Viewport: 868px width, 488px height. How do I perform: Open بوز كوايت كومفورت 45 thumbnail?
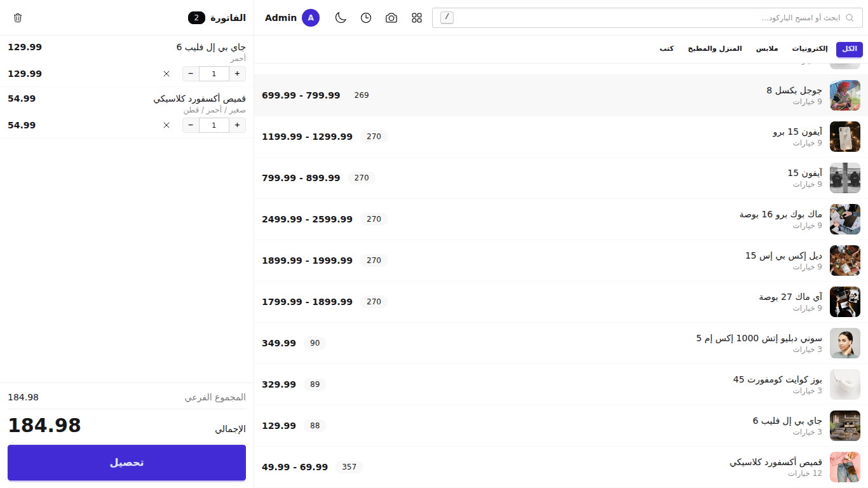pyautogui.click(x=845, y=384)
